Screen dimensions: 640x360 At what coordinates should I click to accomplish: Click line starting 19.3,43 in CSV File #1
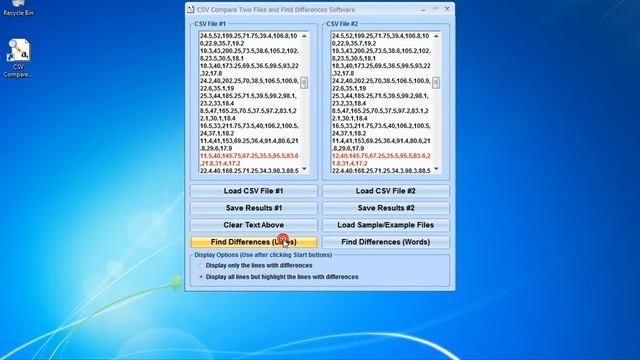[249, 55]
